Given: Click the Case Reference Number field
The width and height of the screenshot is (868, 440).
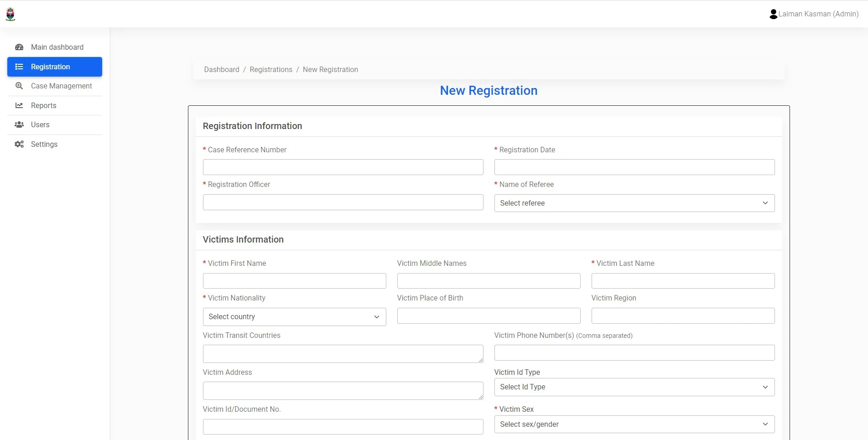Looking at the screenshot, I should pyautogui.click(x=343, y=167).
